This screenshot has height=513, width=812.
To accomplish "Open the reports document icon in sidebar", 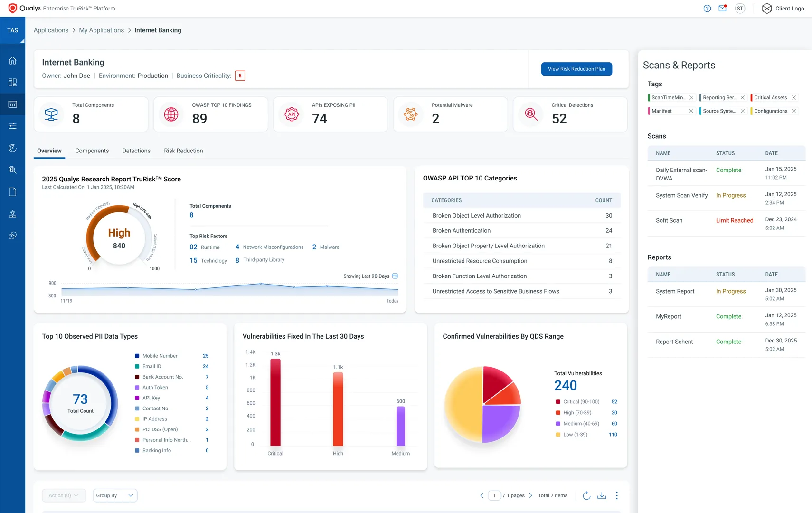I will pos(13,191).
